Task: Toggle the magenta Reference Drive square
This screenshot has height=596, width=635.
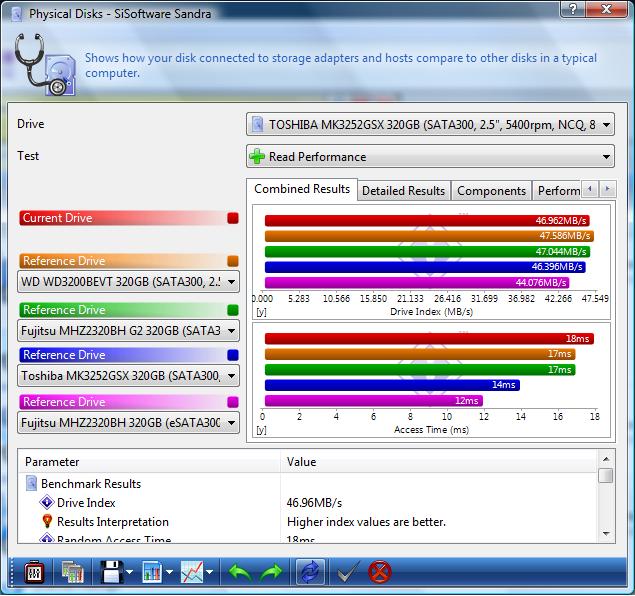Action: tap(233, 402)
